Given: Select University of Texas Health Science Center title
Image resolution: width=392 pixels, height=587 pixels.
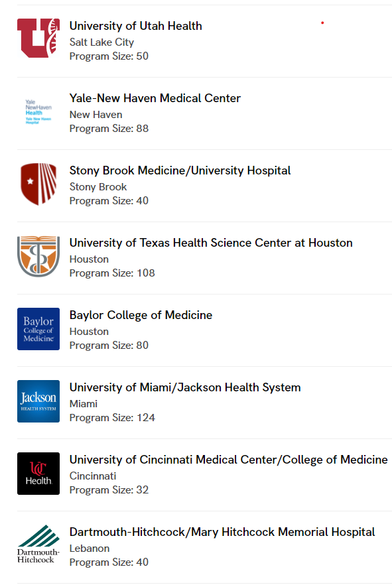Looking at the screenshot, I should coord(211,243).
